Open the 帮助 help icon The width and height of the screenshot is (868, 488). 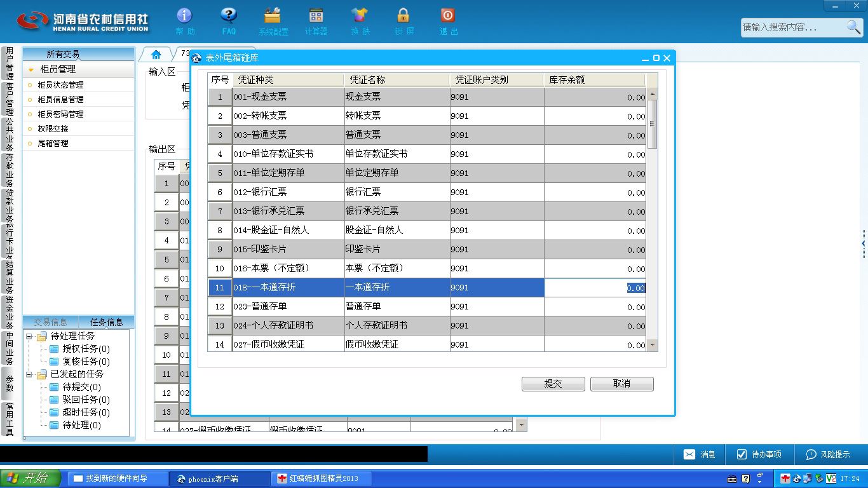tap(184, 15)
